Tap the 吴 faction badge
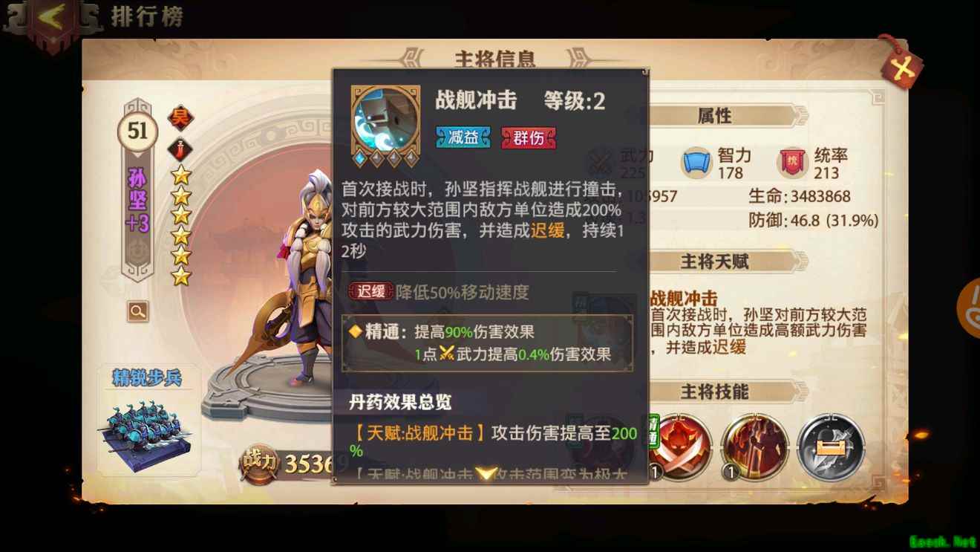The image size is (980, 552). pos(180,117)
